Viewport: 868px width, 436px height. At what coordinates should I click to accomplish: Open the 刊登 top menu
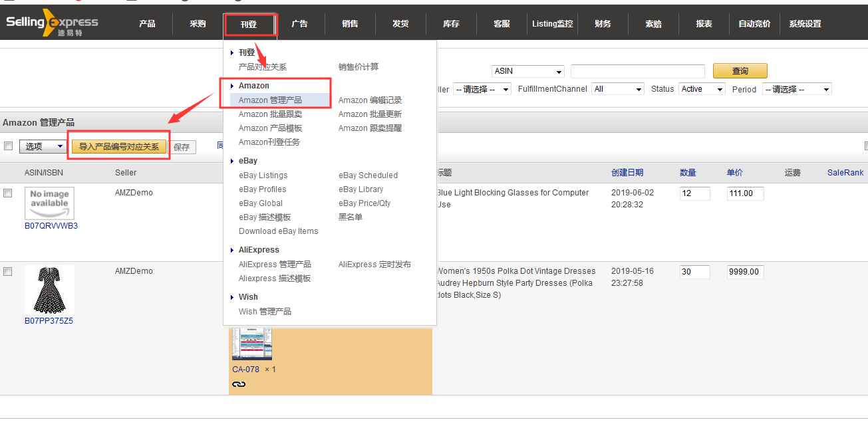tap(249, 25)
